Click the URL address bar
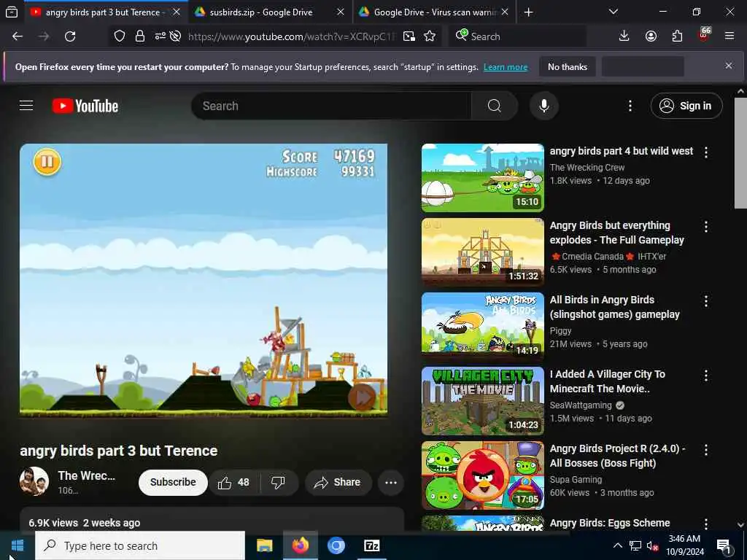The height and width of the screenshot is (560, 747). pos(292,36)
